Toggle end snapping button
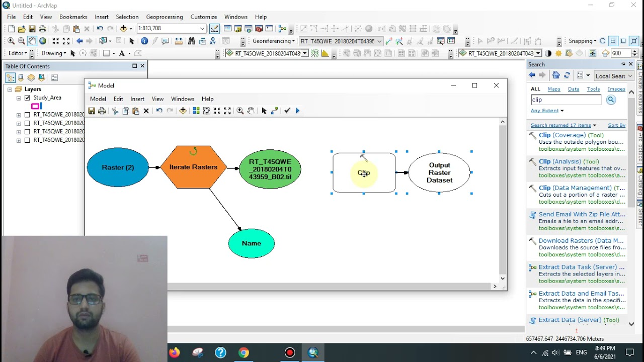Screen dimensions: 644x362 pyautogui.click(x=613, y=41)
